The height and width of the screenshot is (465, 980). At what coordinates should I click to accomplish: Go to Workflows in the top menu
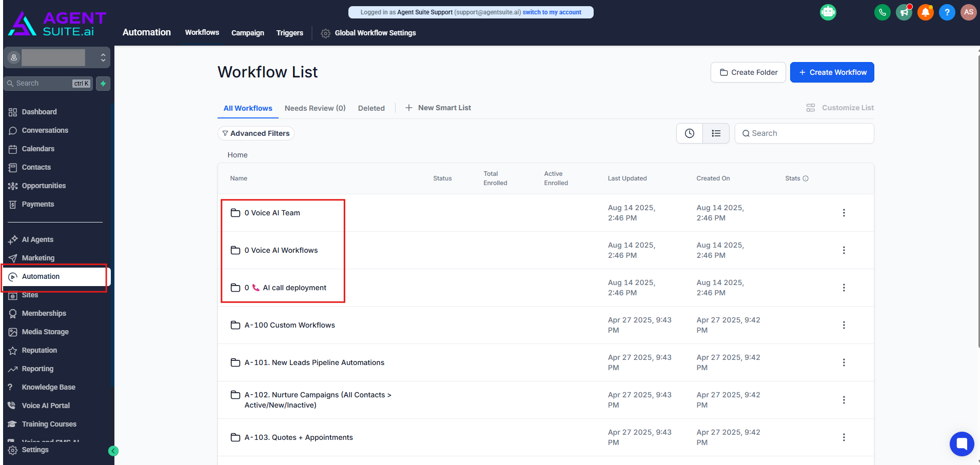202,32
